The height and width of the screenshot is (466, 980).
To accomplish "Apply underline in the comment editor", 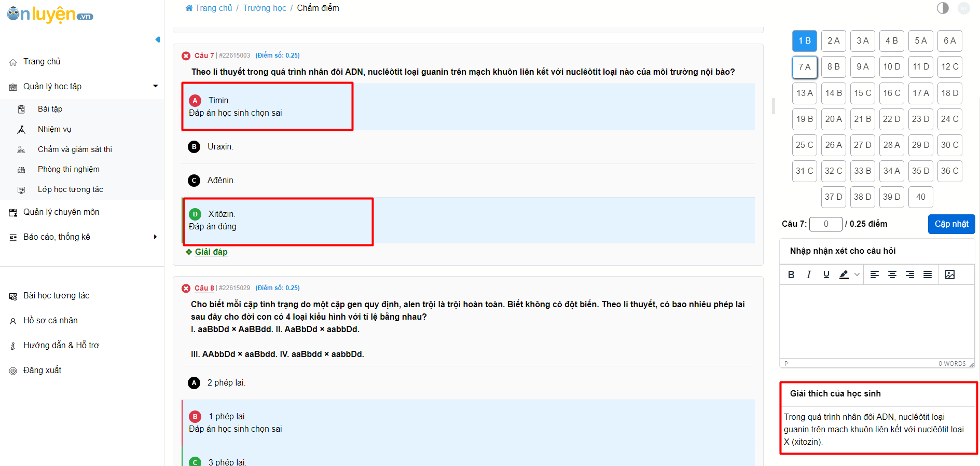I will [x=826, y=275].
